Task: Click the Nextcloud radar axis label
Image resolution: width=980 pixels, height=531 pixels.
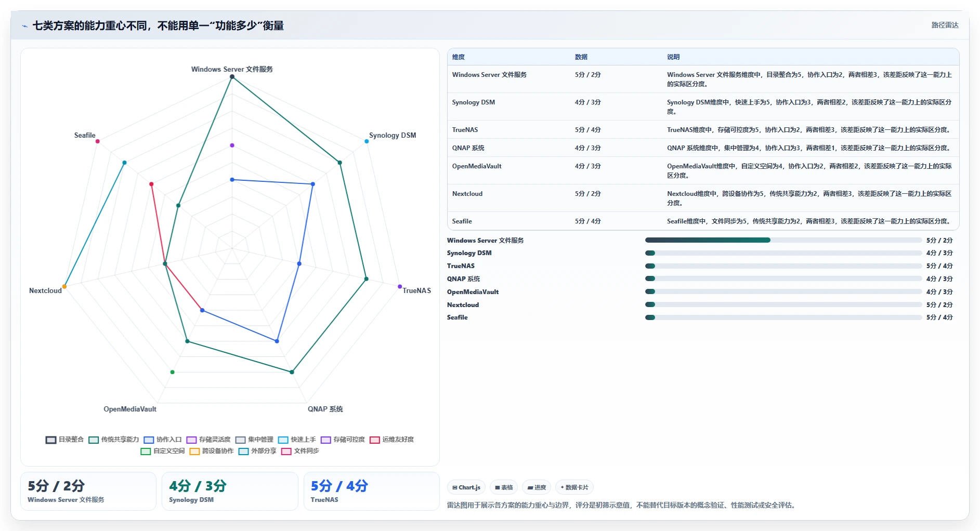Action: pyautogui.click(x=45, y=290)
